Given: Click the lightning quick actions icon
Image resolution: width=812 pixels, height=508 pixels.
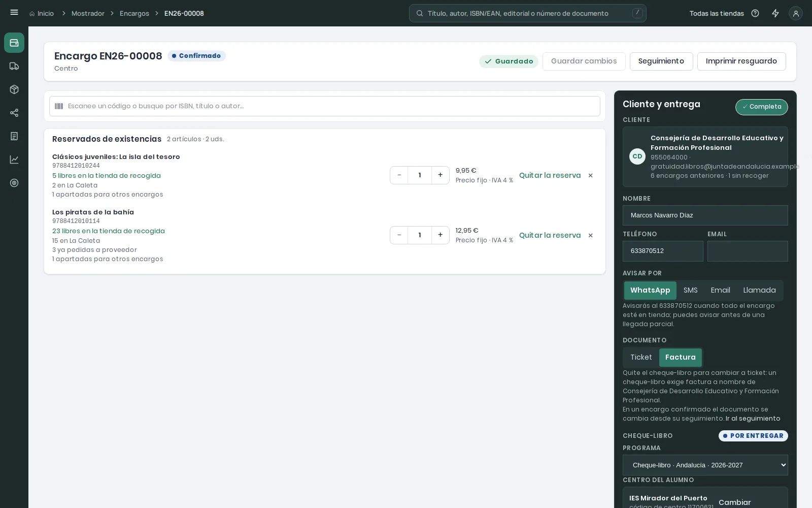Looking at the screenshot, I should click(775, 13).
